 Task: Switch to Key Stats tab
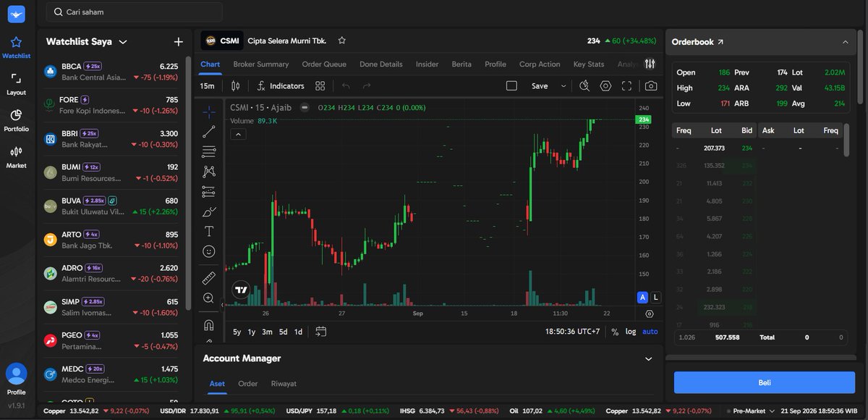coord(588,64)
